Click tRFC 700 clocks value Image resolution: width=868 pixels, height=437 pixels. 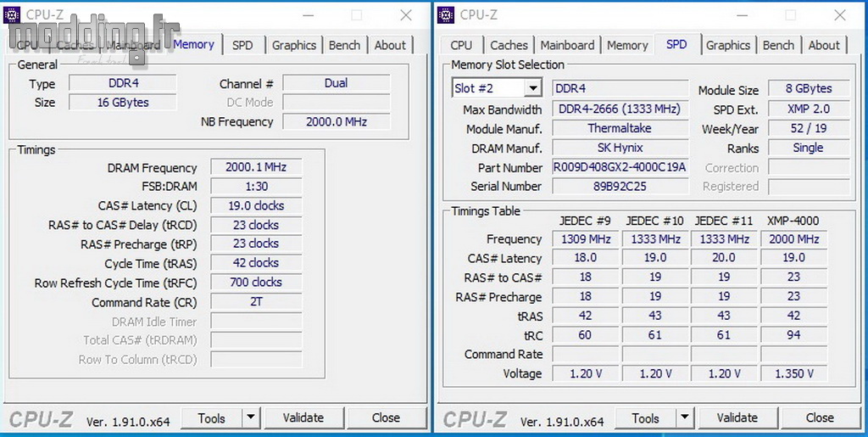click(x=256, y=283)
